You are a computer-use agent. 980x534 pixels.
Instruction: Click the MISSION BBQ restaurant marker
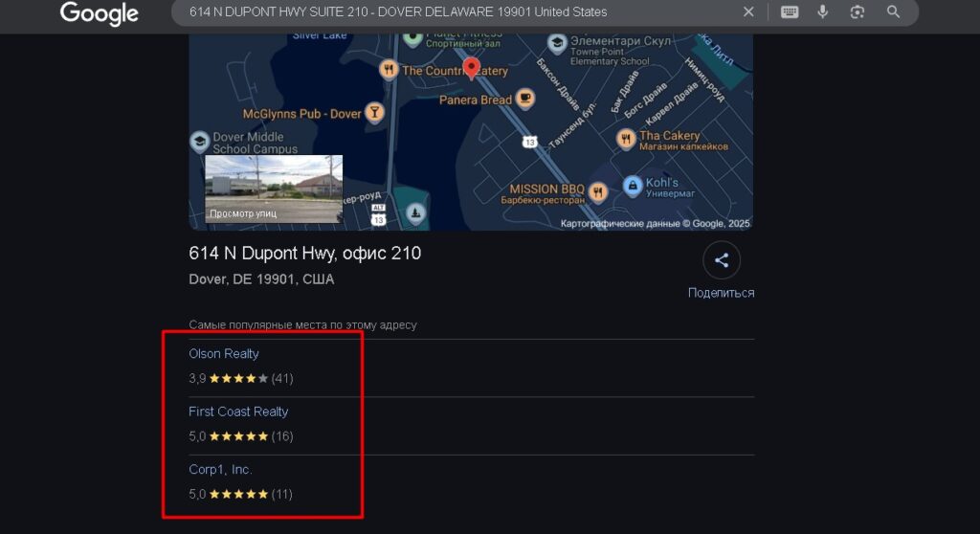click(598, 193)
